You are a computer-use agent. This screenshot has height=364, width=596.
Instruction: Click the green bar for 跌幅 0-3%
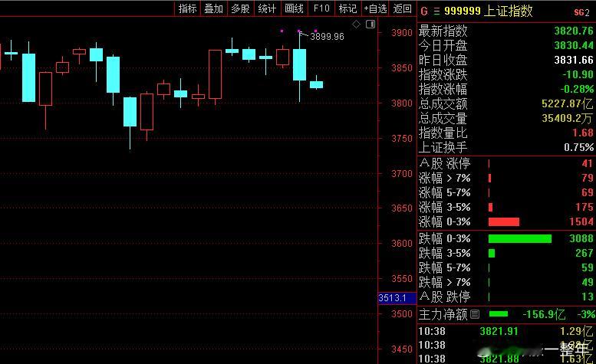pyautogui.click(x=520, y=238)
